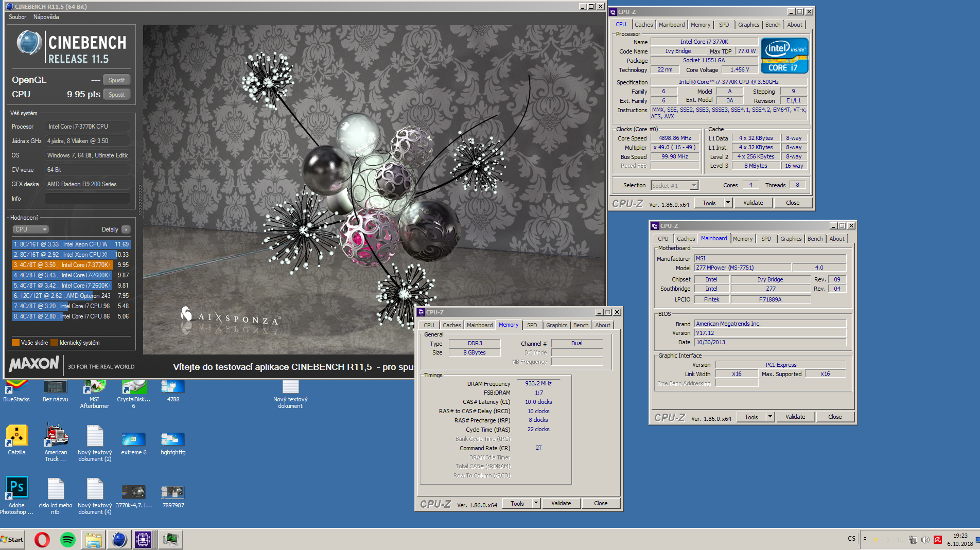Open 'Nový textový dokument (4)' file
This screenshot has width=980, height=550.
point(95,496)
